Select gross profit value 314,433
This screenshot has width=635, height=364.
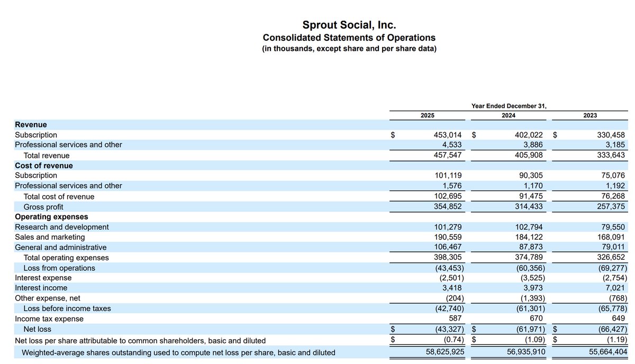(528, 207)
